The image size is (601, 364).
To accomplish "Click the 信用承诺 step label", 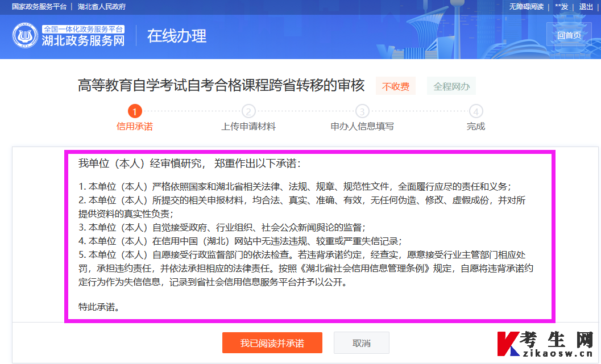I will [x=135, y=126].
